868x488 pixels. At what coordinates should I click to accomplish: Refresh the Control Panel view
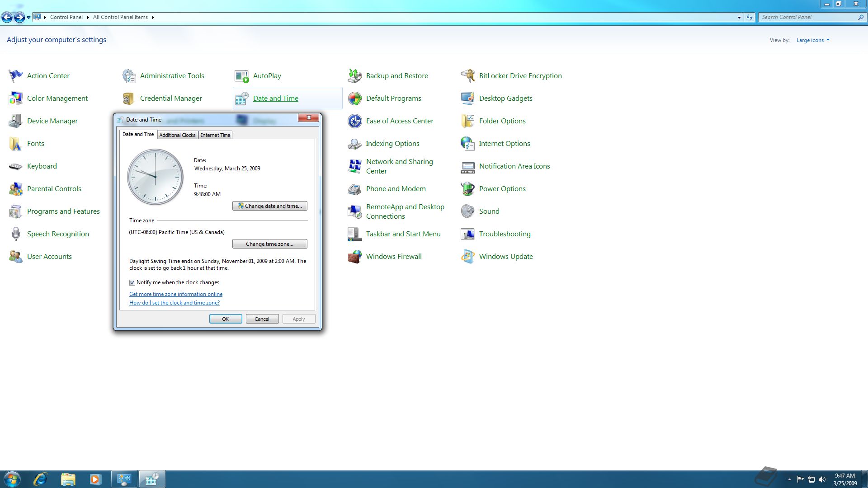(x=750, y=17)
